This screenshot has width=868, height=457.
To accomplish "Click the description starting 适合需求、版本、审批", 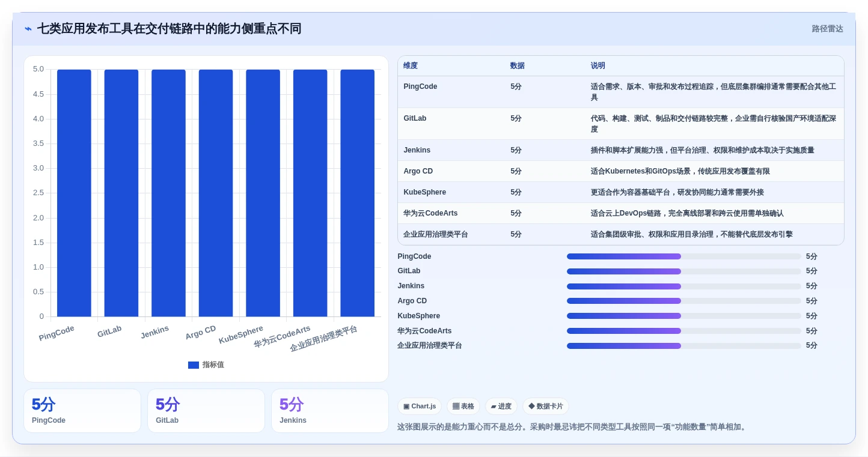I will click(713, 92).
